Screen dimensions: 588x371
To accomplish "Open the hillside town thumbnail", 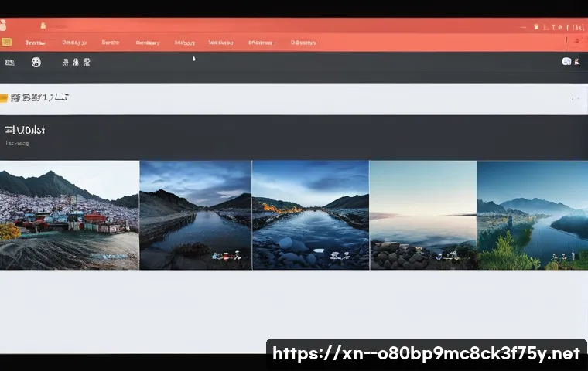I will click(70, 215).
